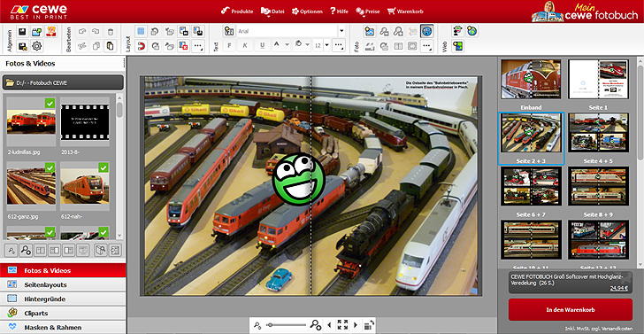Click the In den Warenkorb button
The height and width of the screenshot is (334, 644).
[x=571, y=310]
